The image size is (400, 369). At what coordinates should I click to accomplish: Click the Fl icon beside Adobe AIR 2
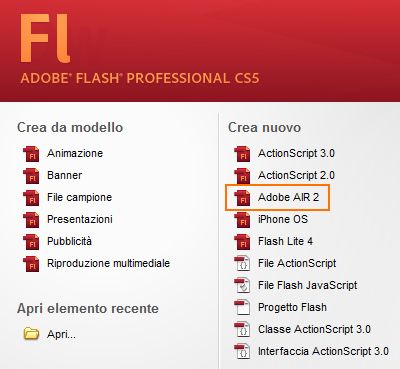[x=242, y=198]
